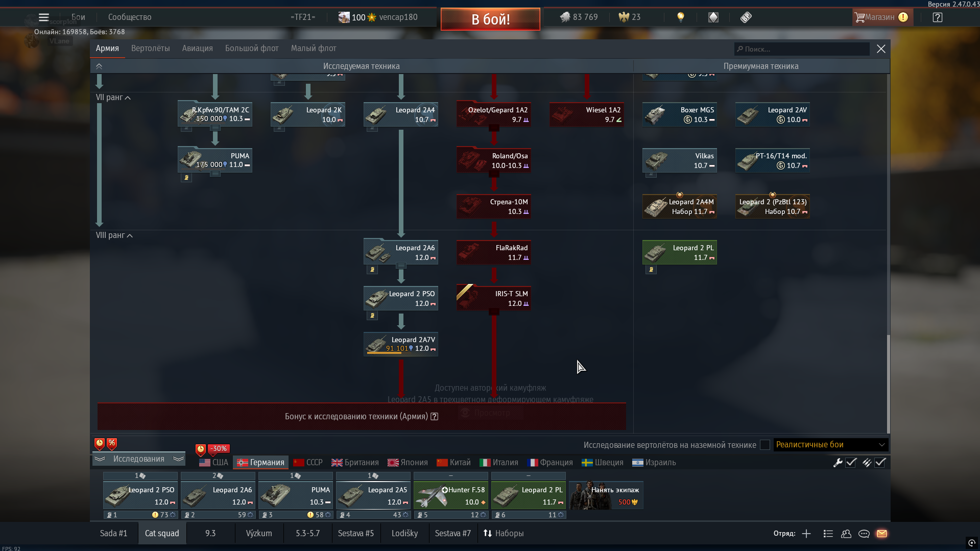Click the percent discount badge above Исследования
Image resolution: width=980 pixels, height=551 pixels.
point(112,444)
